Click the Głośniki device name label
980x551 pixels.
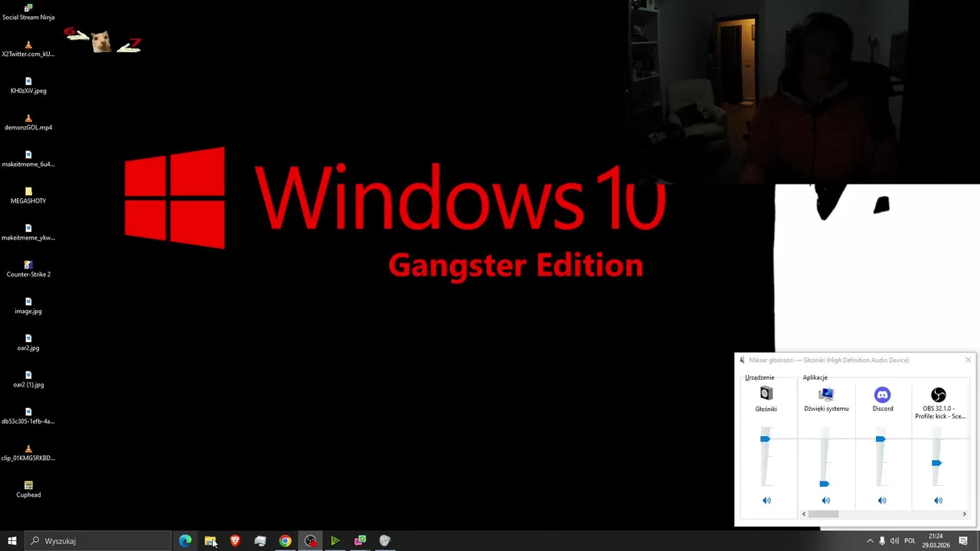pos(766,409)
